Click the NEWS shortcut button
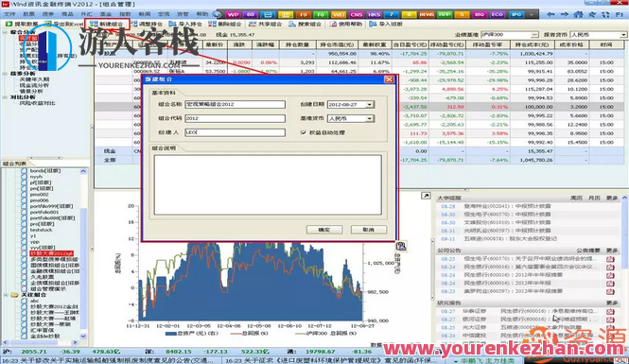The image size is (629, 364). (x=427, y=14)
